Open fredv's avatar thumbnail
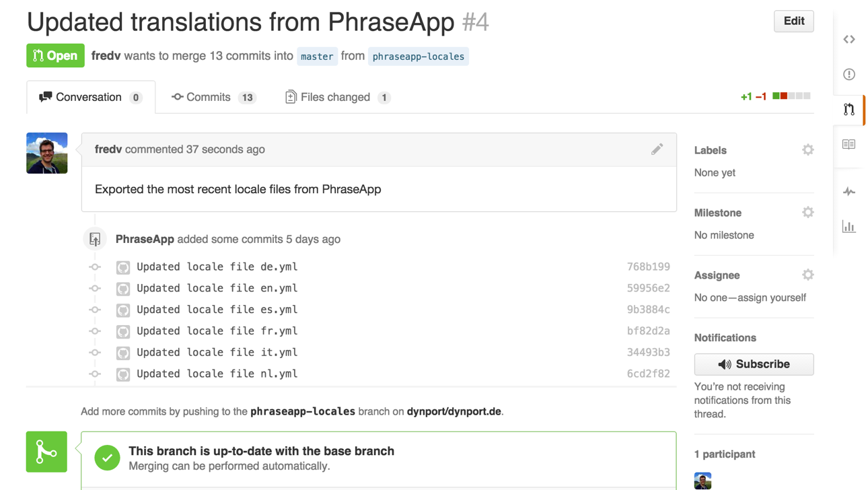Screen dimensions: 868x490 47,153
